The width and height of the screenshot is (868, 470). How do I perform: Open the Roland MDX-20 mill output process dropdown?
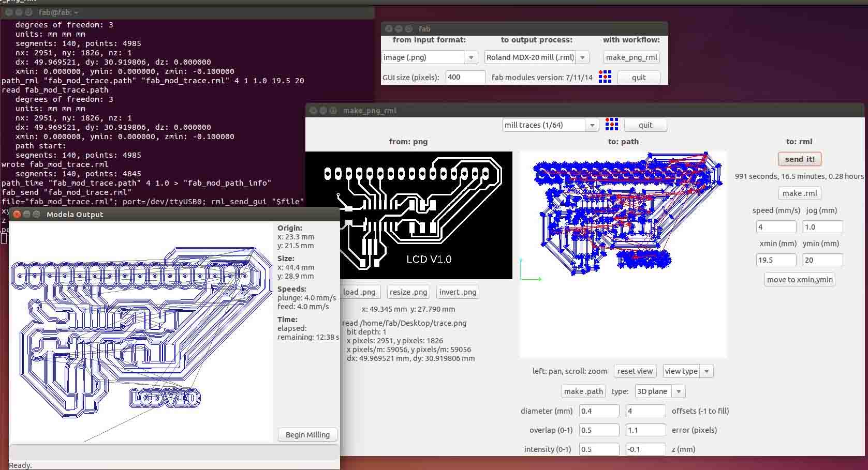point(537,57)
